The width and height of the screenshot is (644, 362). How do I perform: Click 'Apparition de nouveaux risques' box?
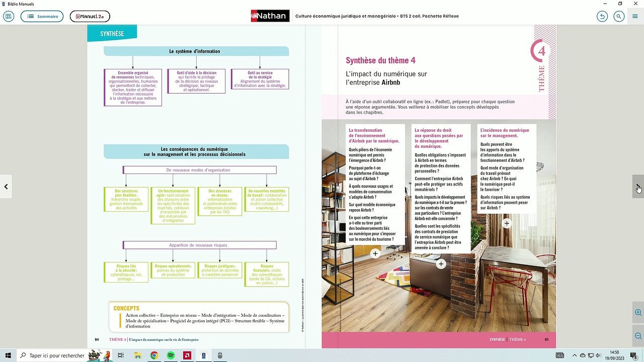click(200, 245)
